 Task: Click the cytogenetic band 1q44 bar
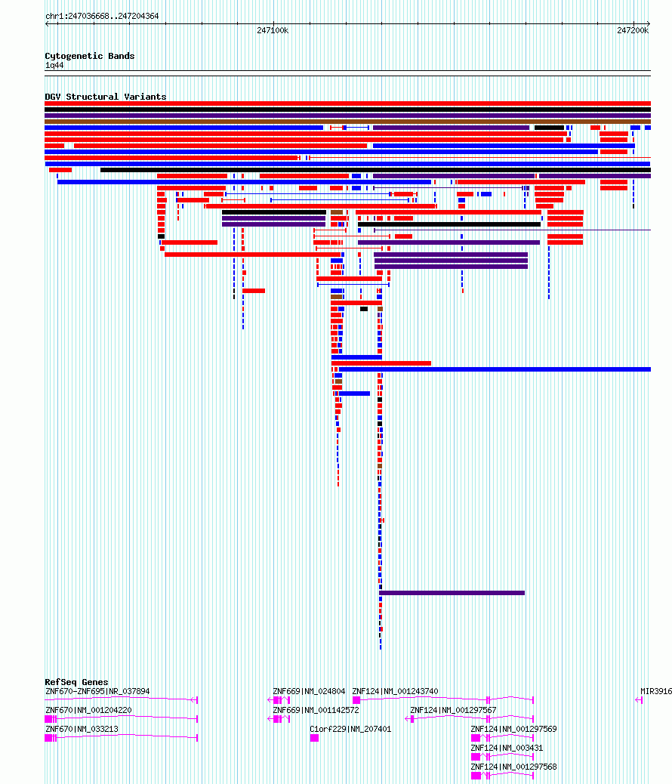pyautogui.click(x=347, y=73)
